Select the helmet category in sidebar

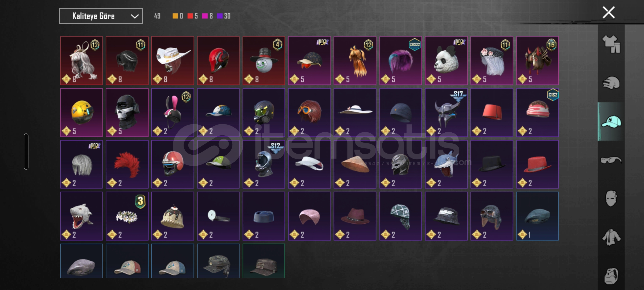tap(611, 83)
